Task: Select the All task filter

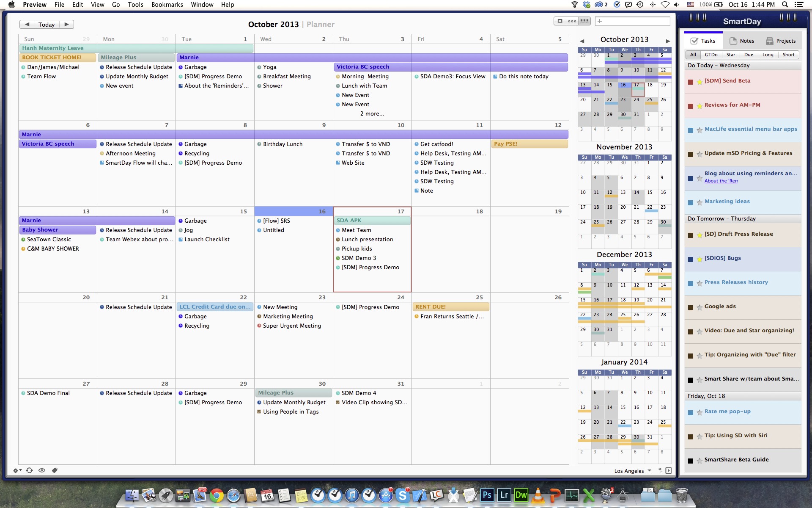Action: coord(693,55)
